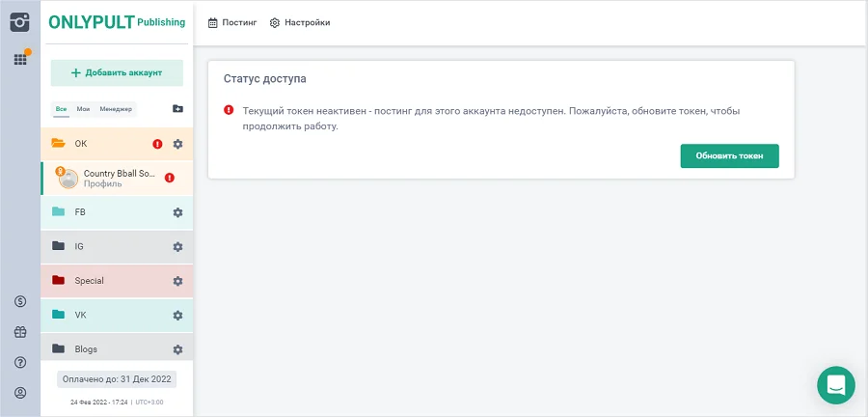Open settings gear for Special folder

(177, 281)
